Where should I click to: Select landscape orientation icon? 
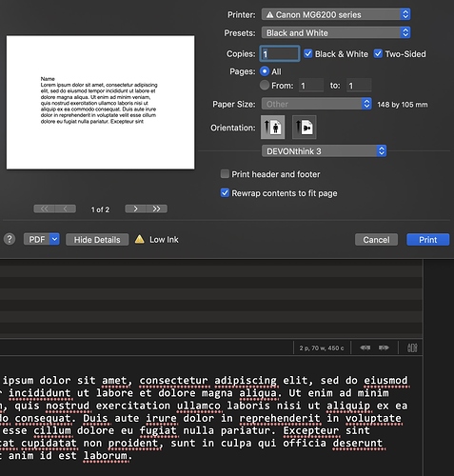point(304,128)
